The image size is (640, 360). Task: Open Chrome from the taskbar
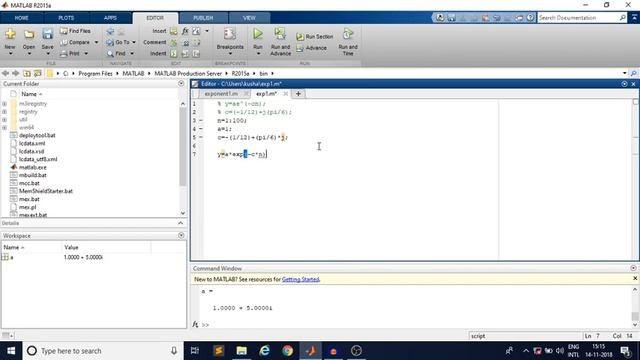click(x=287, y=351)
